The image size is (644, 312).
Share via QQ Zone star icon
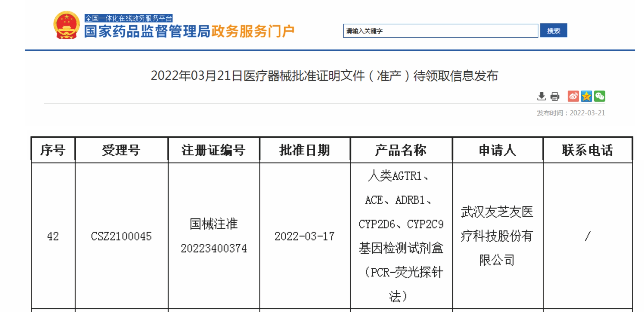[586, 96]
